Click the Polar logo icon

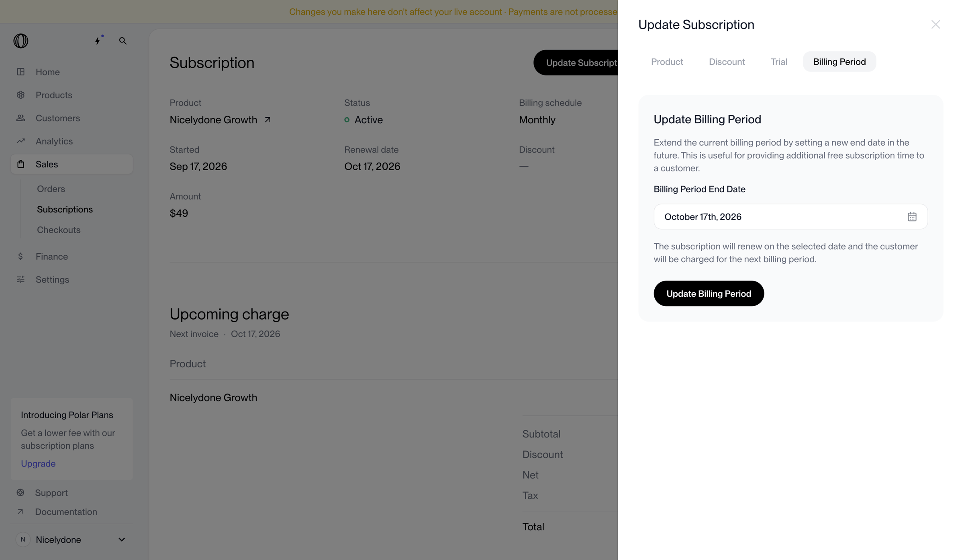point(21,41)
